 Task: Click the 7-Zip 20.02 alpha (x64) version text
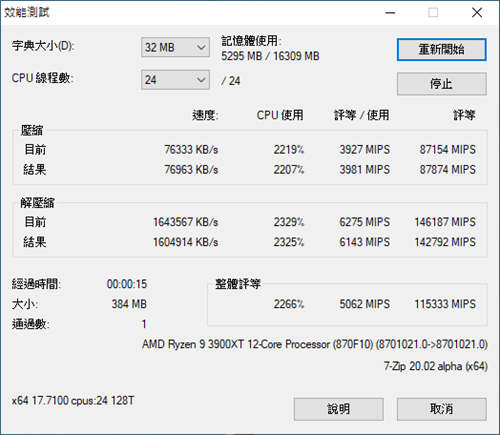click(x=436, y=366)
